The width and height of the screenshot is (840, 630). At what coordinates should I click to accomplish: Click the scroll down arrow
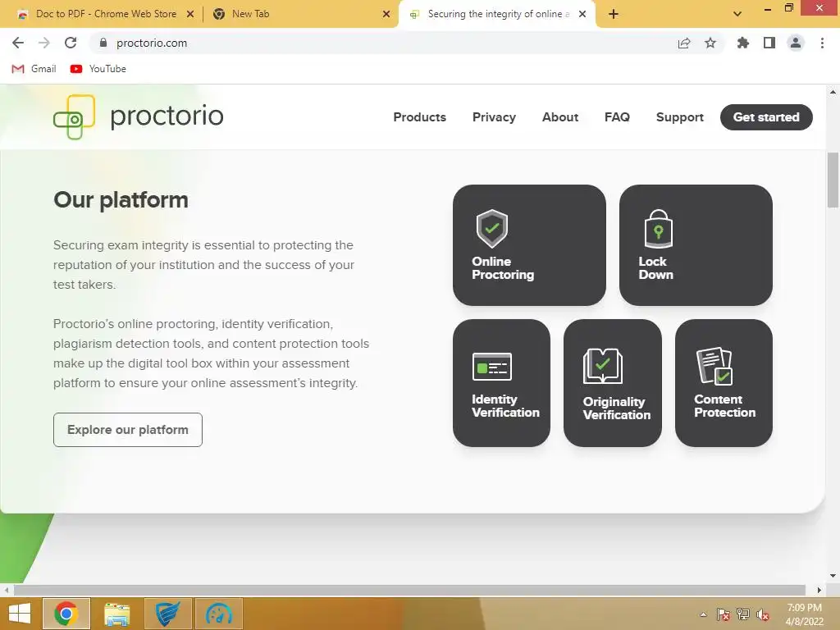coord(833,576)
